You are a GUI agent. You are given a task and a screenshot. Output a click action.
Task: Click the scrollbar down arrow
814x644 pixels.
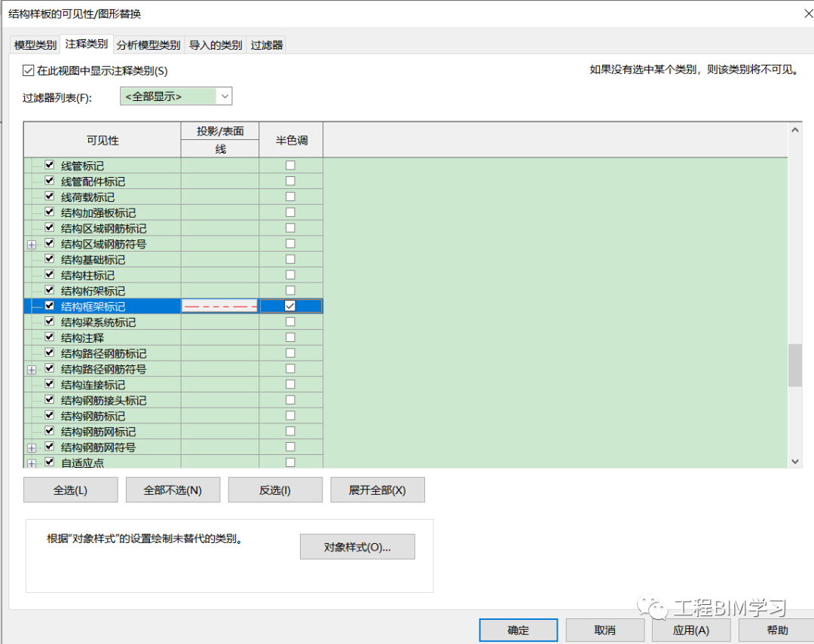[x=795, y=461]
